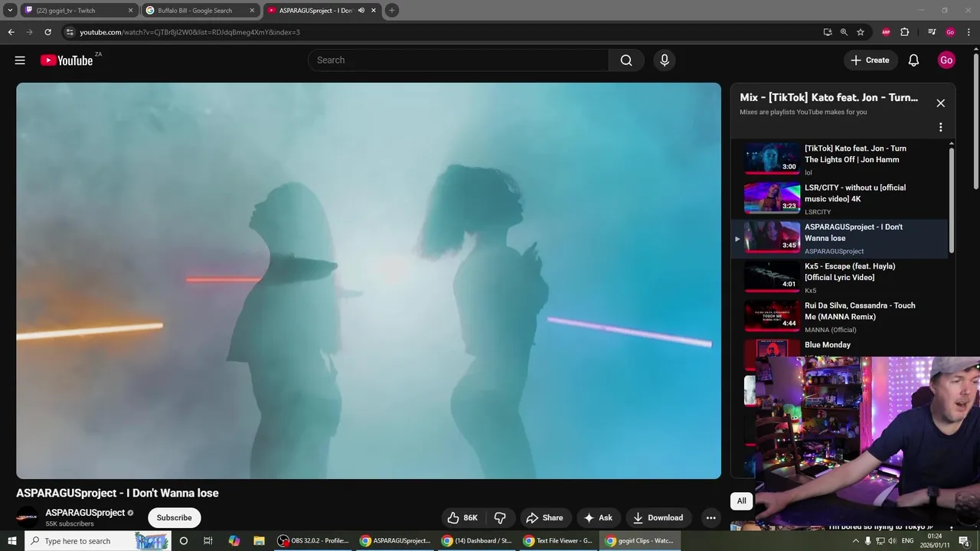Open the notifications bell

(913, 60)
